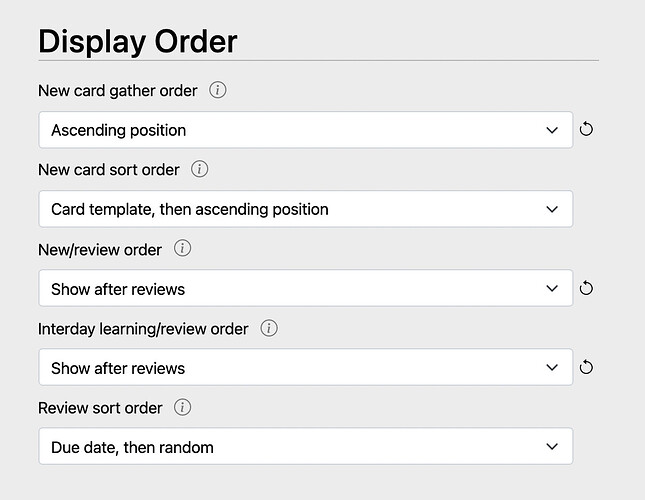This screenshot has width=645, height=500.
Task: Open the Ascending position dropdown
Action: [305, 130]
